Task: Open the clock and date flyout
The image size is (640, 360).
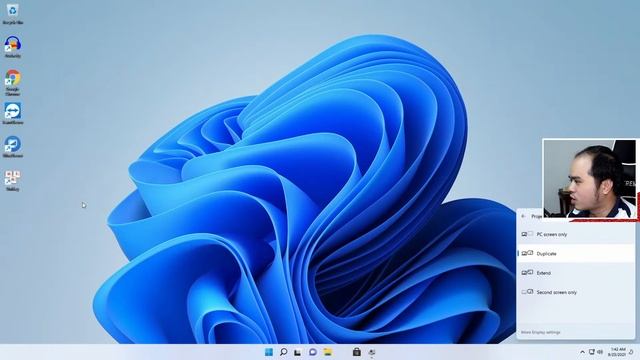Action: 617,352
